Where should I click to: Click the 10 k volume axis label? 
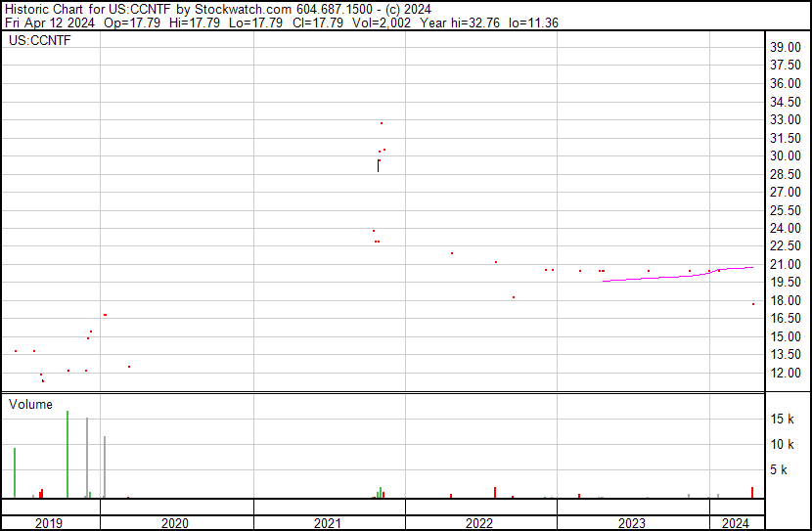tap(782, 444)
